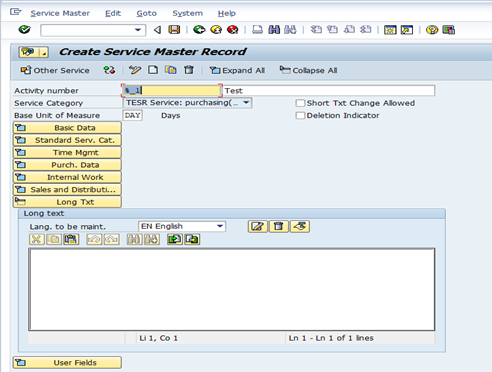Screen dimensions: 492x372
Task: Open the System menu
Action: pos(187,13)
